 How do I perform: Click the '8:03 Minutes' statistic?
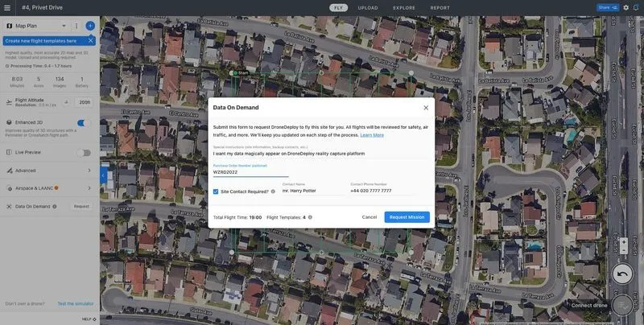pyautogui.click(x=17, y=82)
